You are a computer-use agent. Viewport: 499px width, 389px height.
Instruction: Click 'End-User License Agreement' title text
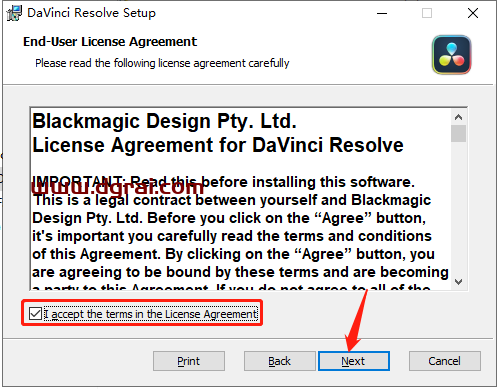(x=110, y=42)
